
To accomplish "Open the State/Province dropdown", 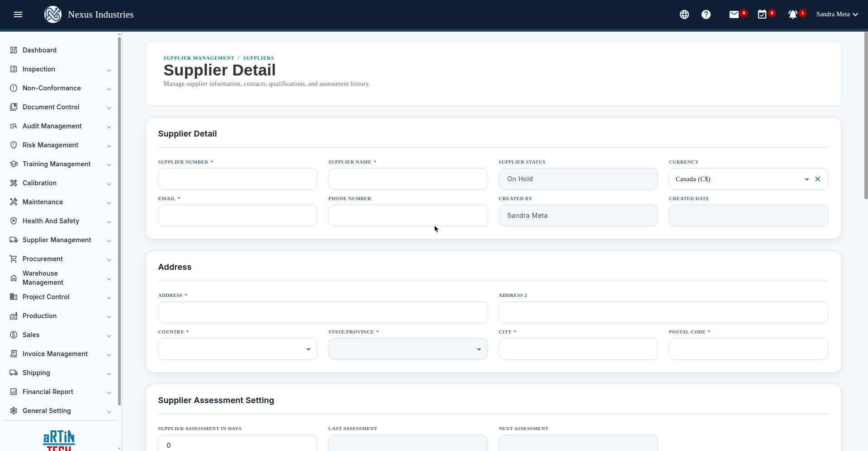I will [408, 349].
